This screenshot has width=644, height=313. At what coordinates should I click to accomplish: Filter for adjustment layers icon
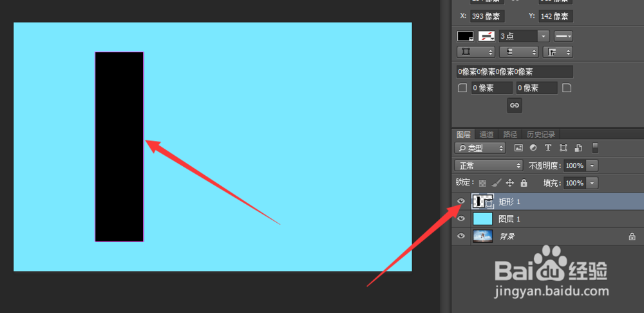click(x=533, y=148)
